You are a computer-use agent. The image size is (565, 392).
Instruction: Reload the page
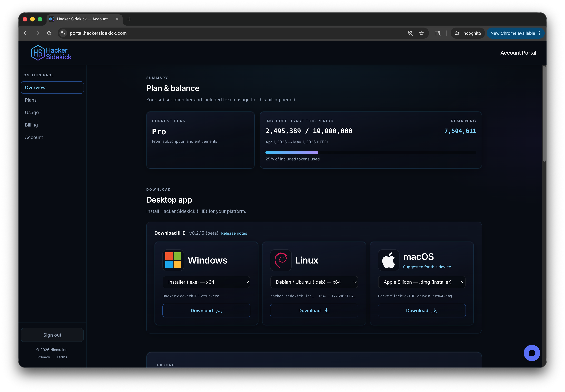49,33
